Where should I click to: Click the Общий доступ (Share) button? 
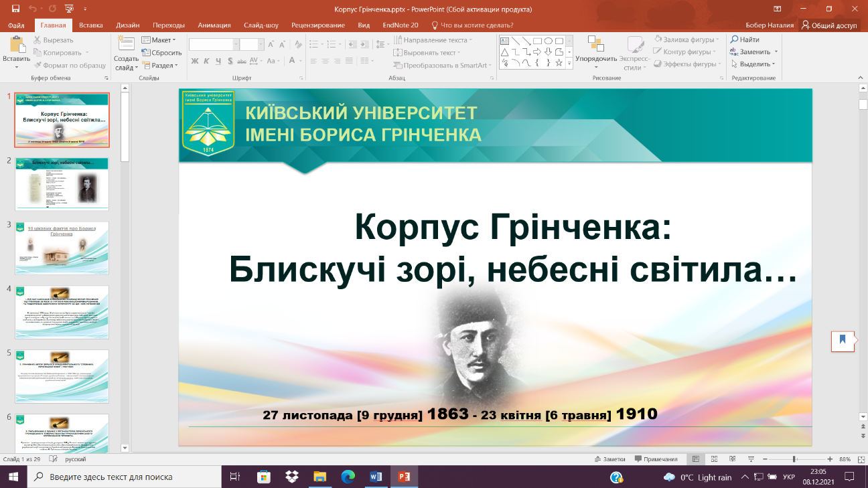click(828, 25)
